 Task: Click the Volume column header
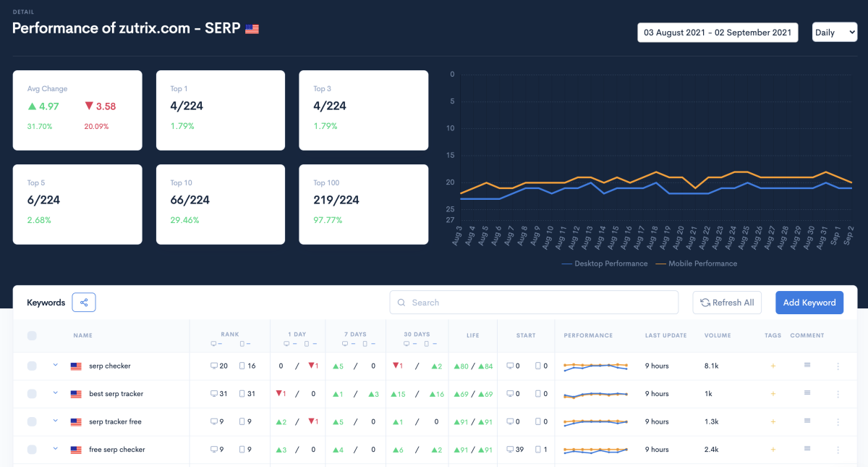pos(718,335)
